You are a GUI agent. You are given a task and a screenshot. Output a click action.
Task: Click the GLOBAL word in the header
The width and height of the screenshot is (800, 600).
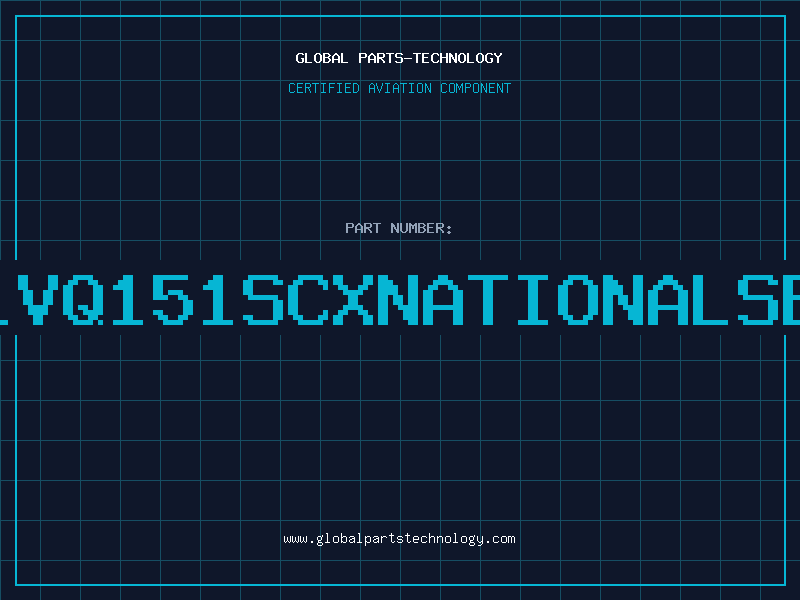pyautogui.click(x=321, y=58)
